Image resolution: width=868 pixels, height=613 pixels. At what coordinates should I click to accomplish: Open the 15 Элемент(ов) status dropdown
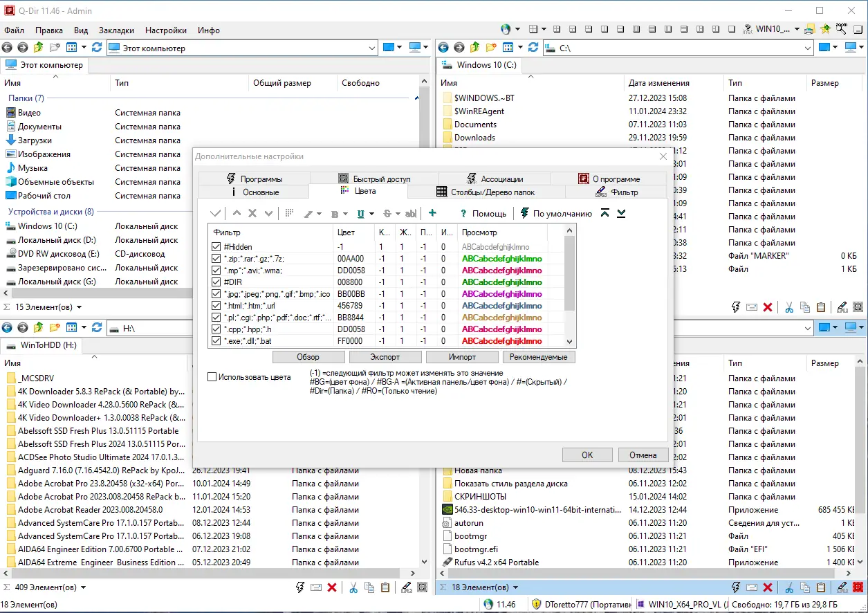(79, 307)
